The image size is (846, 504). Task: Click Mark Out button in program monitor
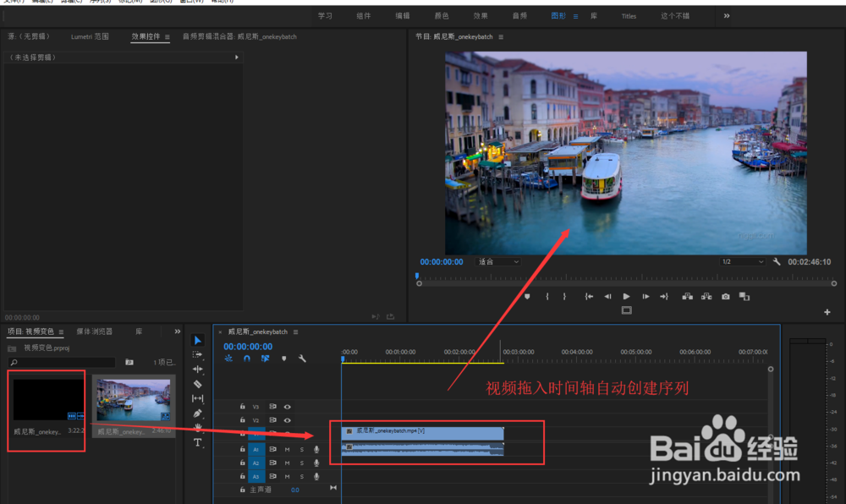coord(564,297)
